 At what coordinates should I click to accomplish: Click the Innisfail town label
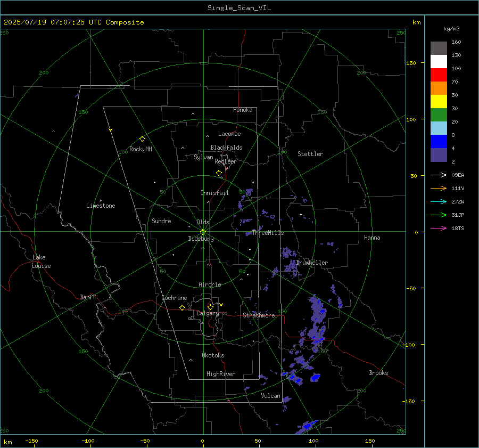215,193
